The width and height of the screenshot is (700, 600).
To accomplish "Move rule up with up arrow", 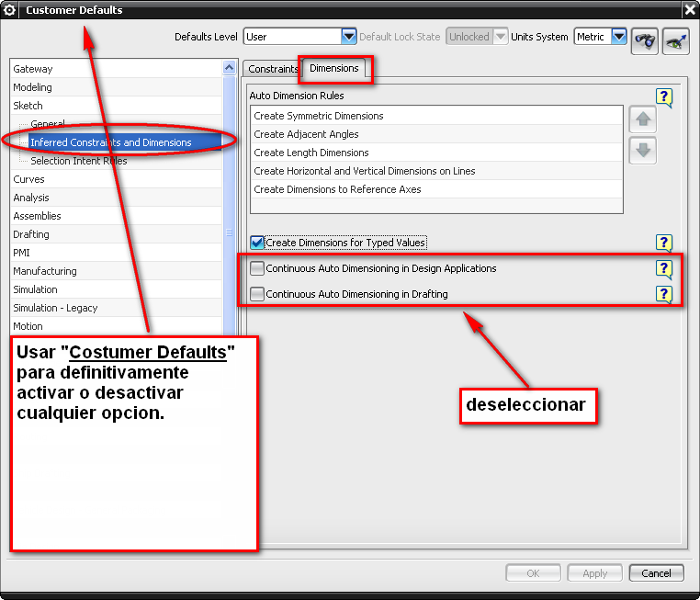I will click(643, 119).
